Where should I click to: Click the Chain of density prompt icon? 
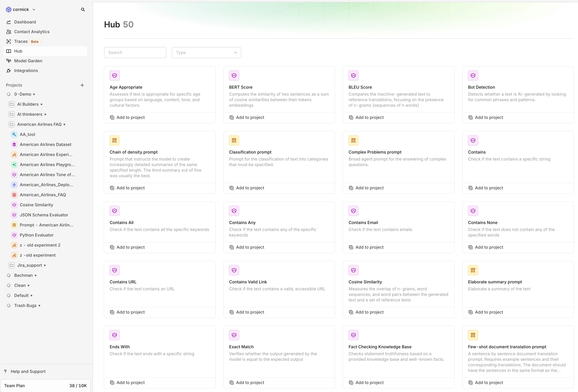114,140
